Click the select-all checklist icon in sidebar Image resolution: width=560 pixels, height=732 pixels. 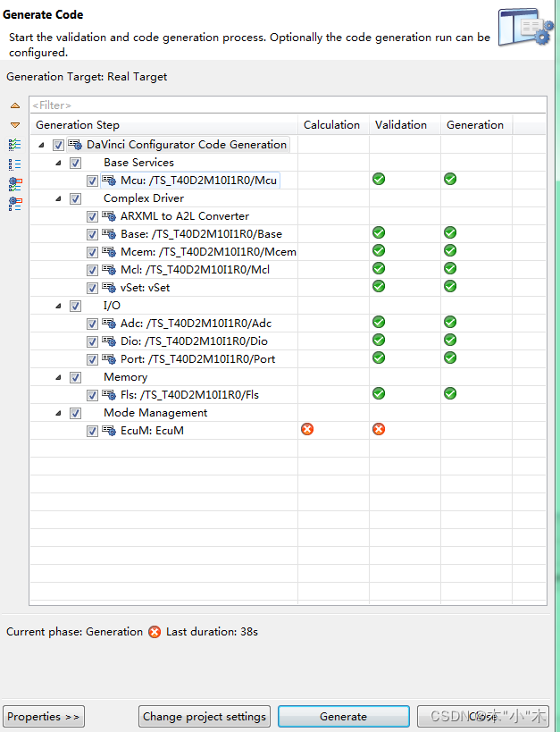(15, 144)
